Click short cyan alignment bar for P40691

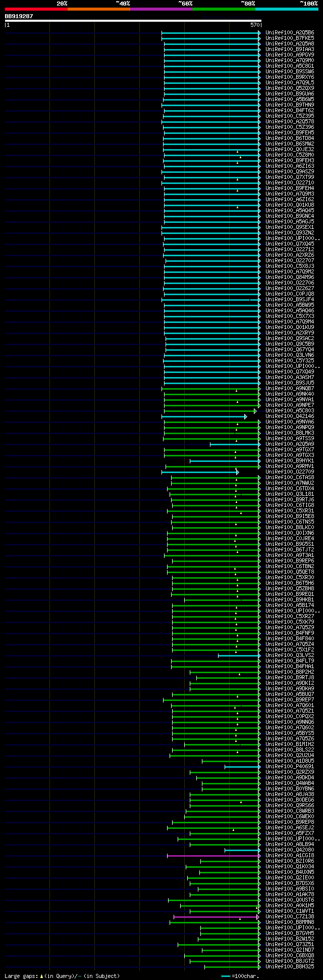click(x=243, y=767)
